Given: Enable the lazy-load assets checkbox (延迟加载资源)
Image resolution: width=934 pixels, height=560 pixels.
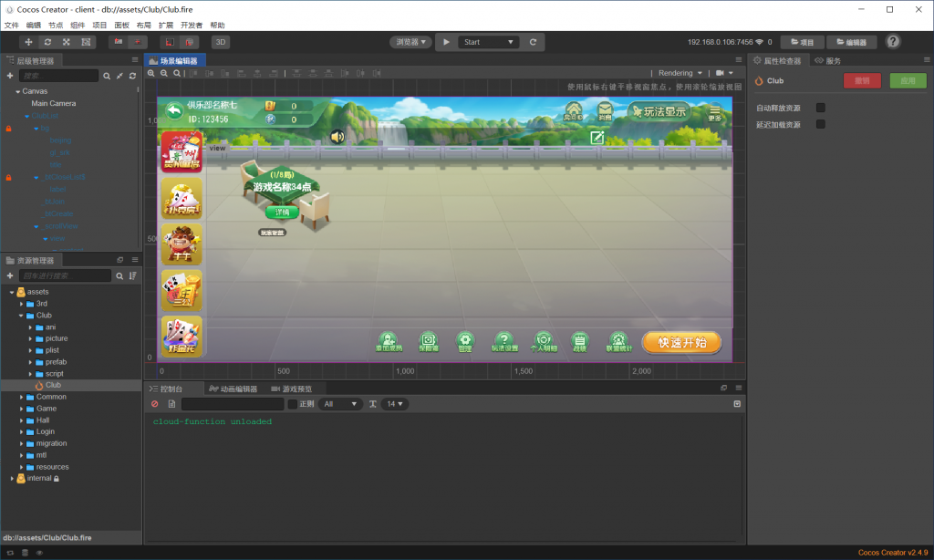Looking at the screenshot, I should [x=820, y=124].
